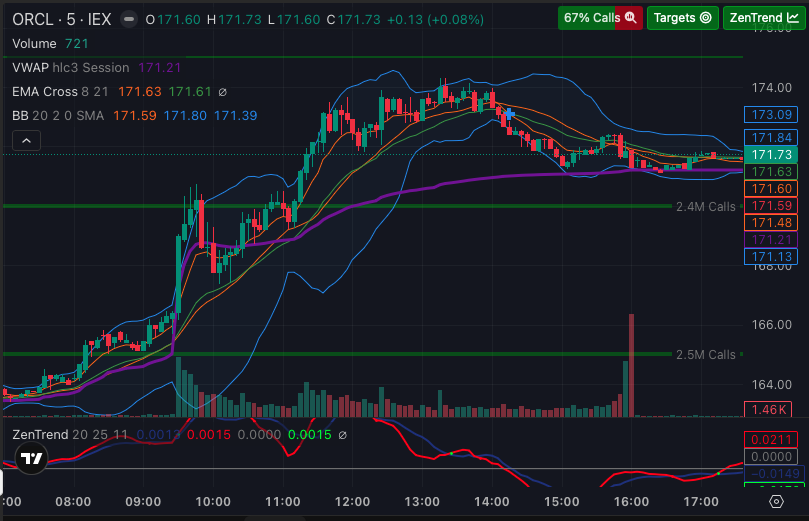Click the current price label 171.73
The image size is (809, 521).
[x=771, y=155]
